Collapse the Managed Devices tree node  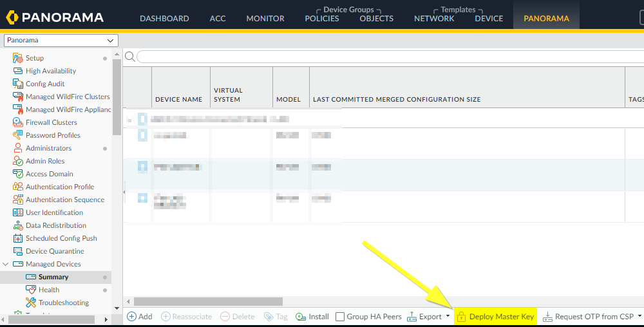[5, 264]
